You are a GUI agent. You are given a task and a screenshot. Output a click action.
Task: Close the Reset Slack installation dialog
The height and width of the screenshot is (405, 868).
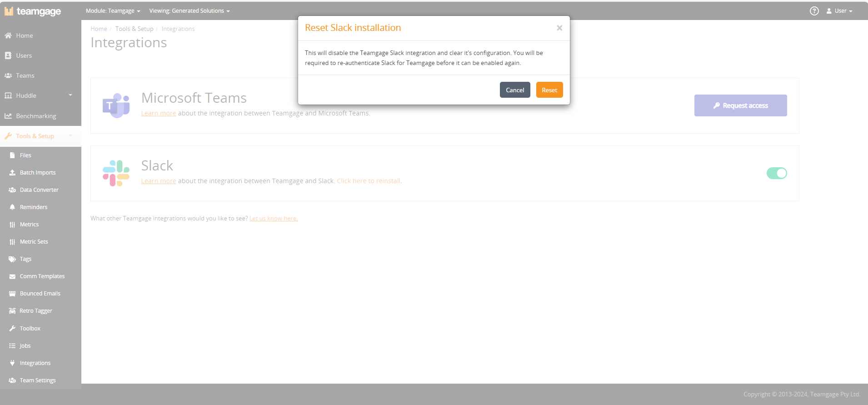[559, 28]
